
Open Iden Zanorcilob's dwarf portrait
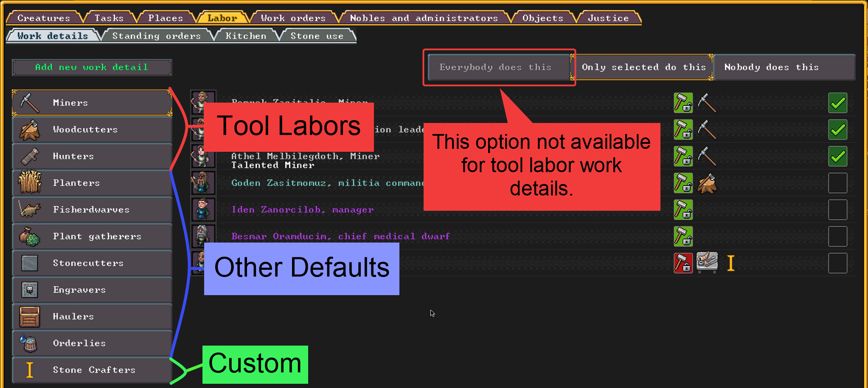tap(203, 209)
